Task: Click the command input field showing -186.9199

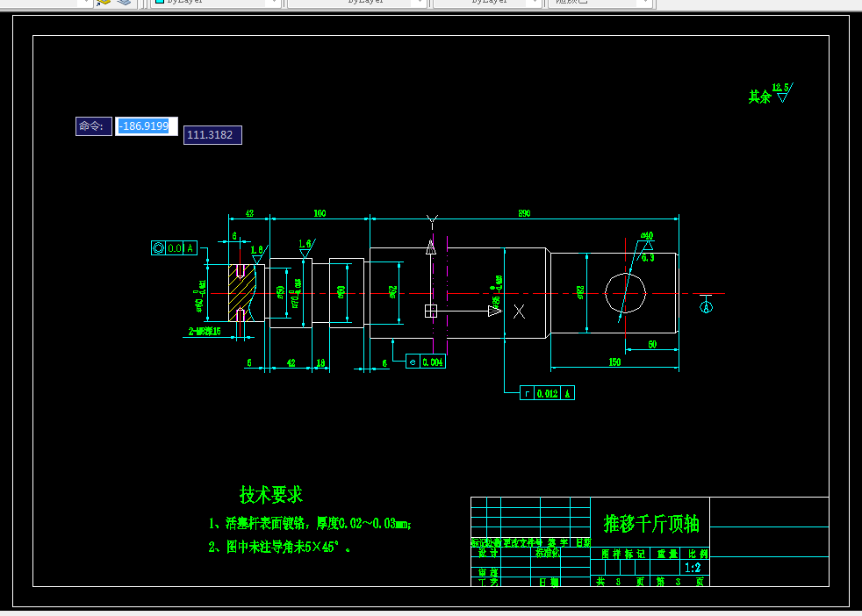Action: coord(147,125)
